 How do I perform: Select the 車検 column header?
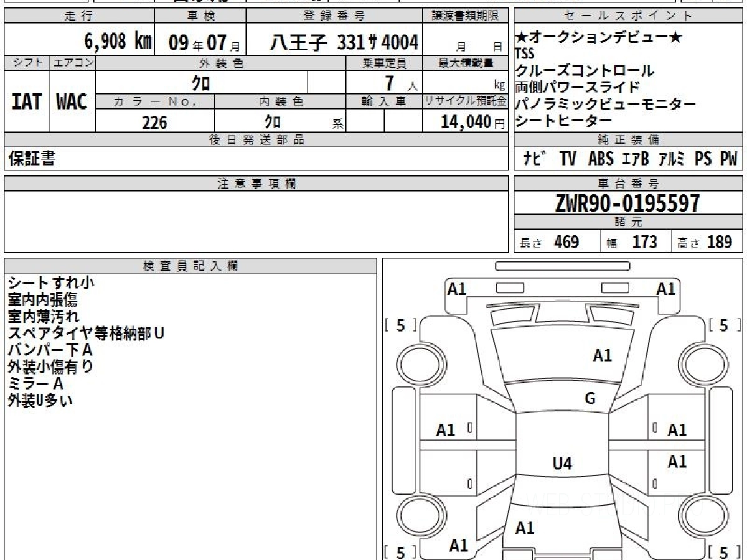pos(200,16)
